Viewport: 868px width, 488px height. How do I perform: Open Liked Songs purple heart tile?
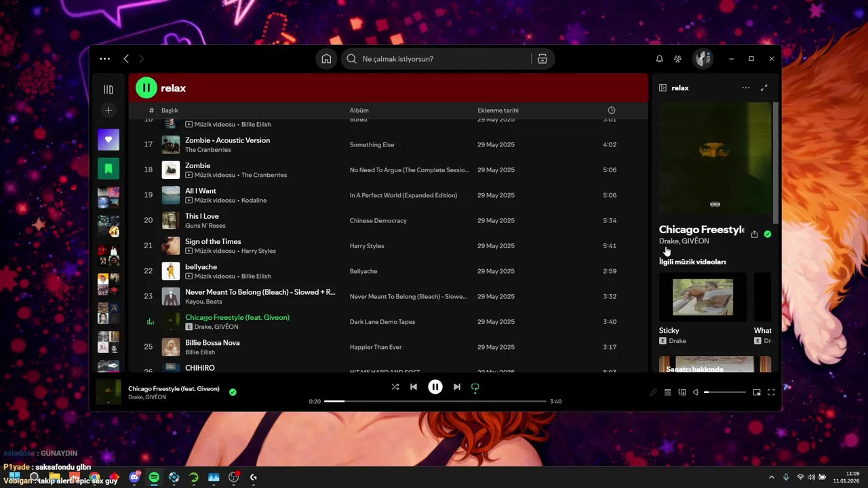click(108, 140)
